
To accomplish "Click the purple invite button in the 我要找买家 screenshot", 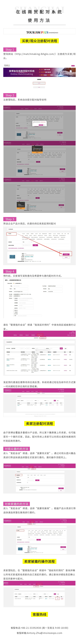I will [x=61, y=488].
